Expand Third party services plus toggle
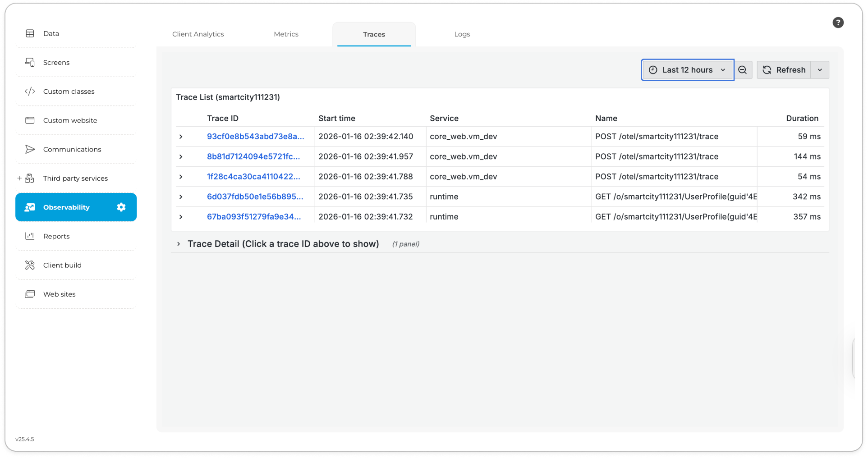 click(x=19, y=179)
